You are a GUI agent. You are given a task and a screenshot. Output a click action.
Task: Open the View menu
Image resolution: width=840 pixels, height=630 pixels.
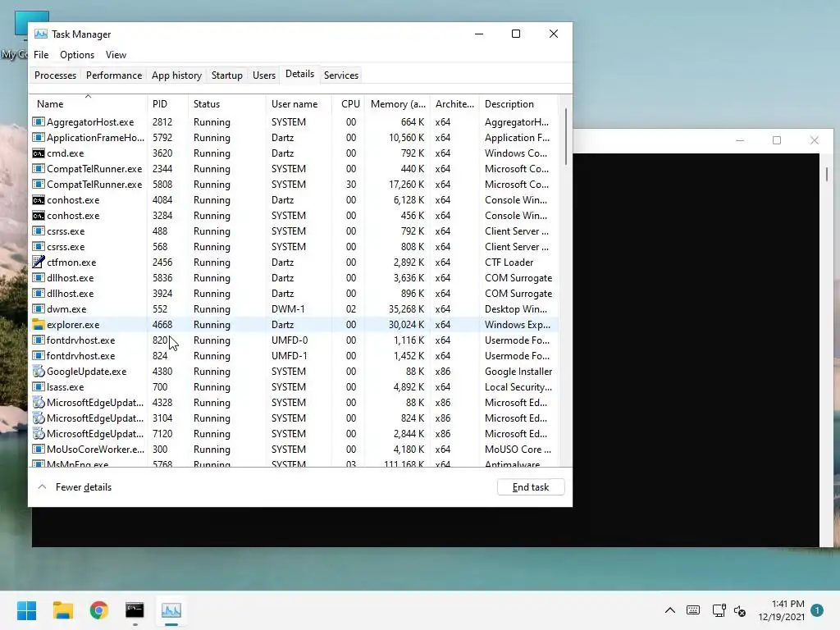tap(116, 55)
